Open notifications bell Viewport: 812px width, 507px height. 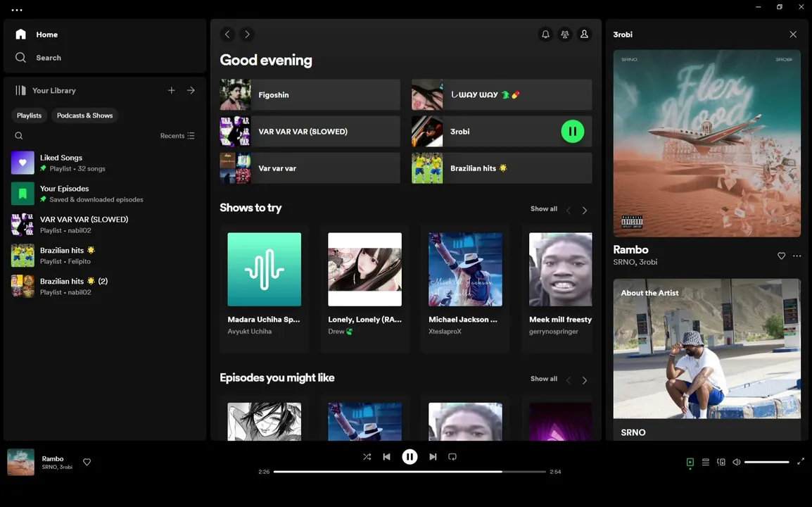545,35
